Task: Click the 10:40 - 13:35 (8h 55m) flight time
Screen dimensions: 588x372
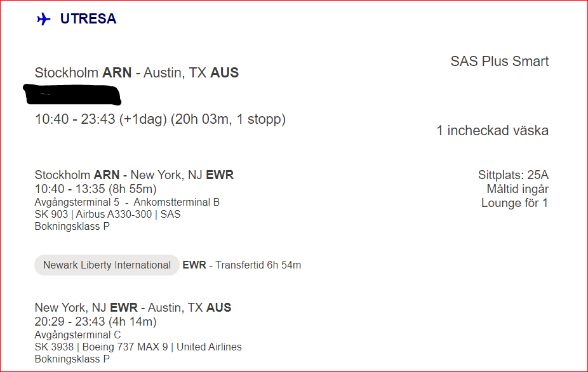Action: (96, 189)
